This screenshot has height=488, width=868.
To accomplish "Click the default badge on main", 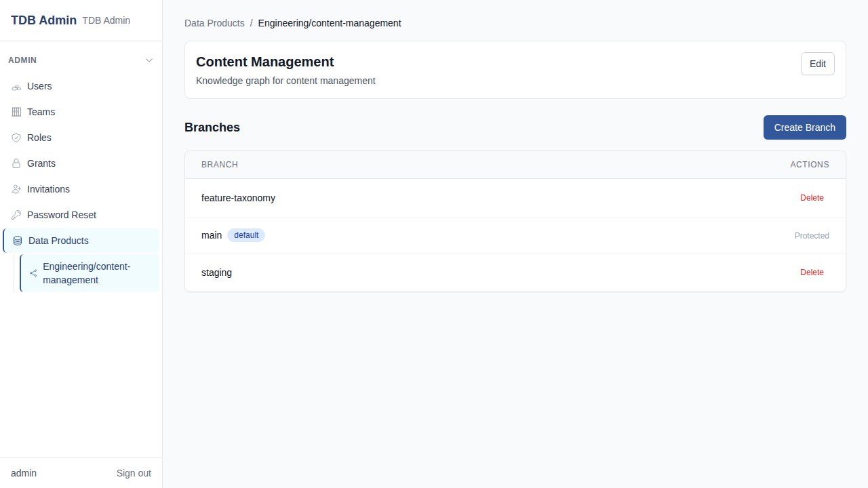I will (x=246, y=235).
